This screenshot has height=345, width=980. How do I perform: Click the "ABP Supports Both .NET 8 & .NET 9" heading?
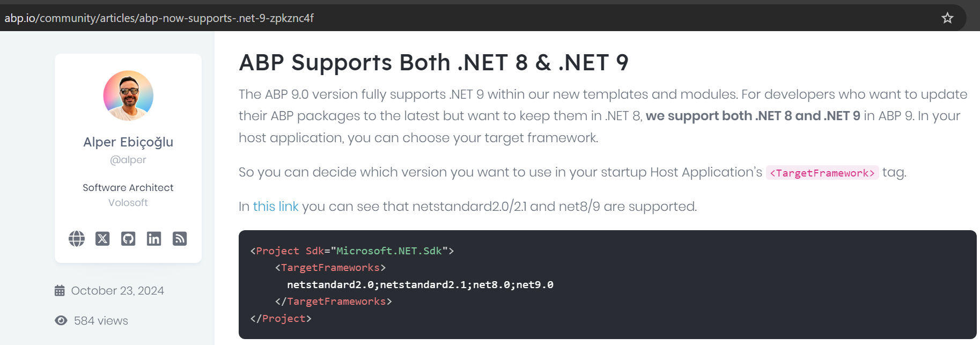(433, 63)
